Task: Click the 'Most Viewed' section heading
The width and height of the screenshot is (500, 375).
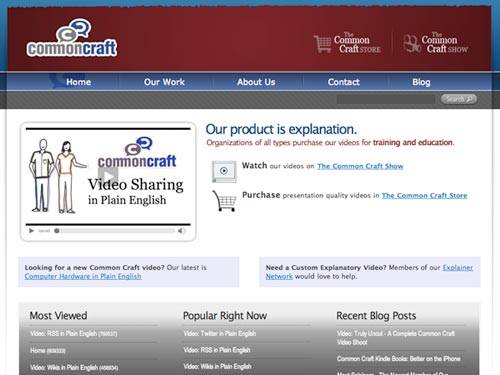Action: pyautogui.click(x=58, y=315)
